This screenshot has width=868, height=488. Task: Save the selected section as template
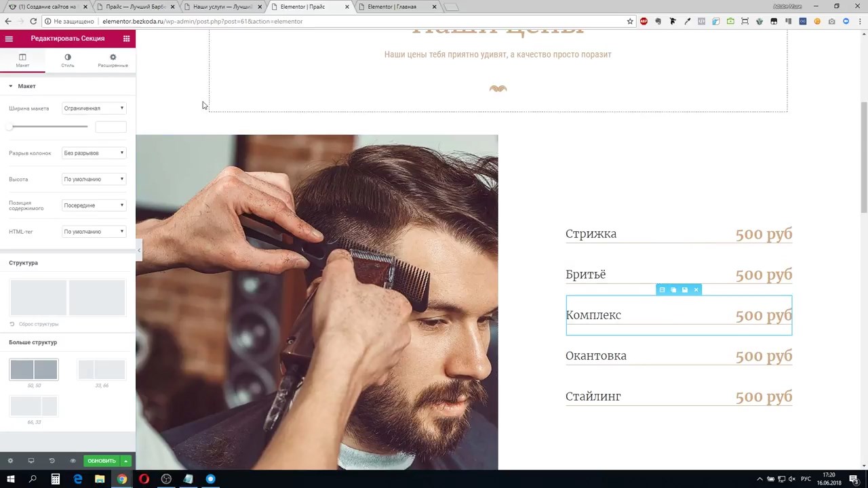coord(684,290)
